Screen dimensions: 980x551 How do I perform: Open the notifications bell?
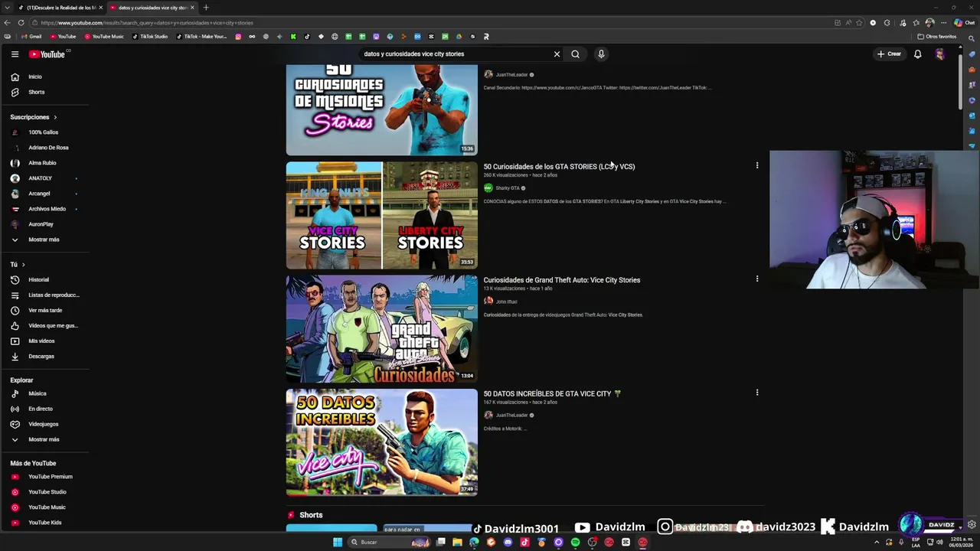pyautogui.click(x=917, y=54)
